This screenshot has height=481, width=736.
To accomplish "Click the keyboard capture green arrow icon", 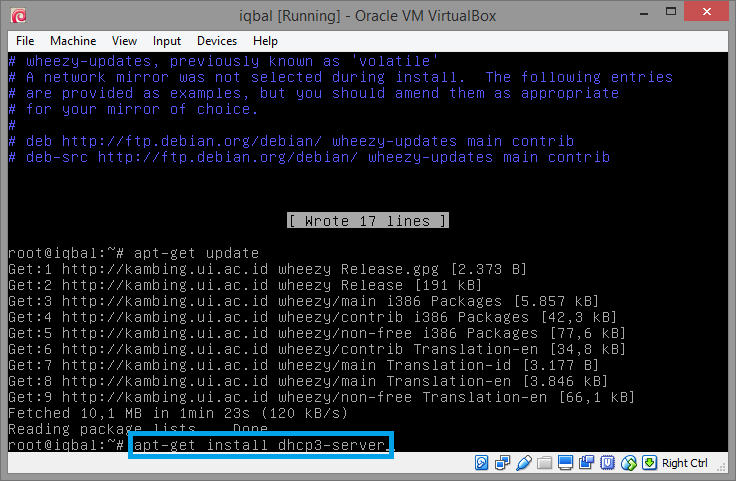I will pyautogui.click(x=649, y=463).
